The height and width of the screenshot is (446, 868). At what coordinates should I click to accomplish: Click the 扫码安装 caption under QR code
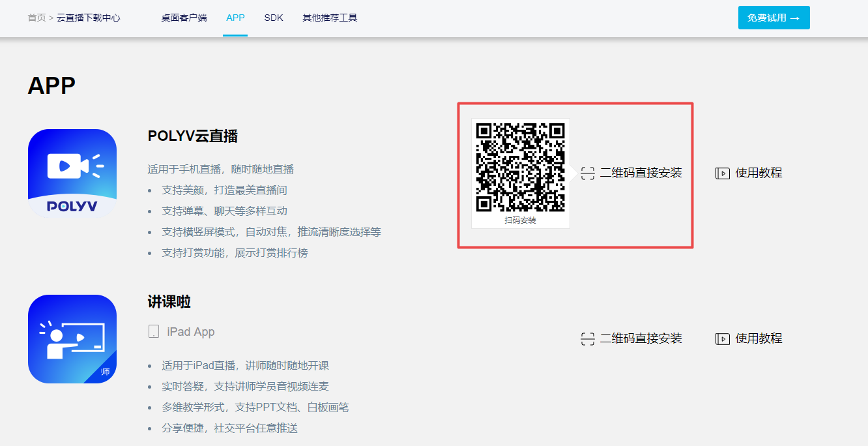coord(520,220)
